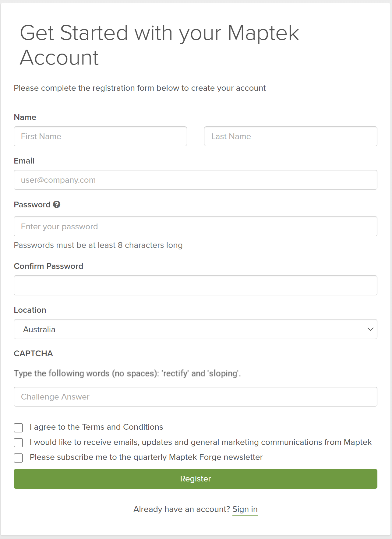Focus the Confirm Password field
The image size is (392, 539).
tap(195, 285)
